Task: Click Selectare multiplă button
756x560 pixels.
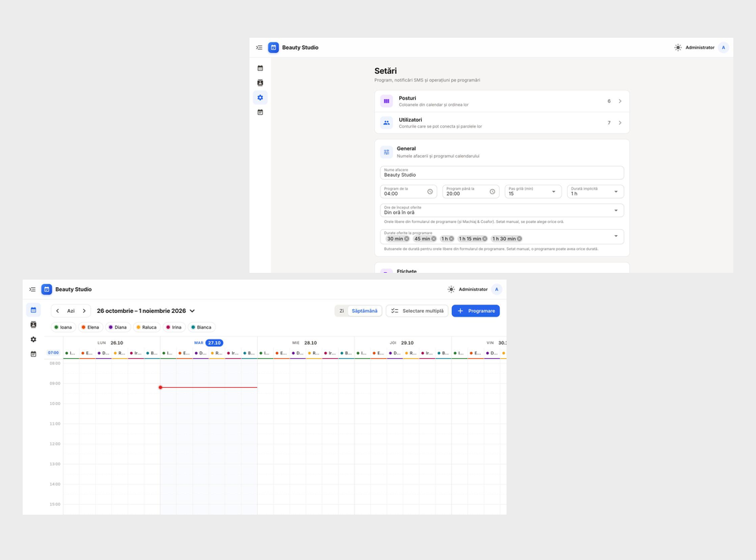Action: coord(417,311)
